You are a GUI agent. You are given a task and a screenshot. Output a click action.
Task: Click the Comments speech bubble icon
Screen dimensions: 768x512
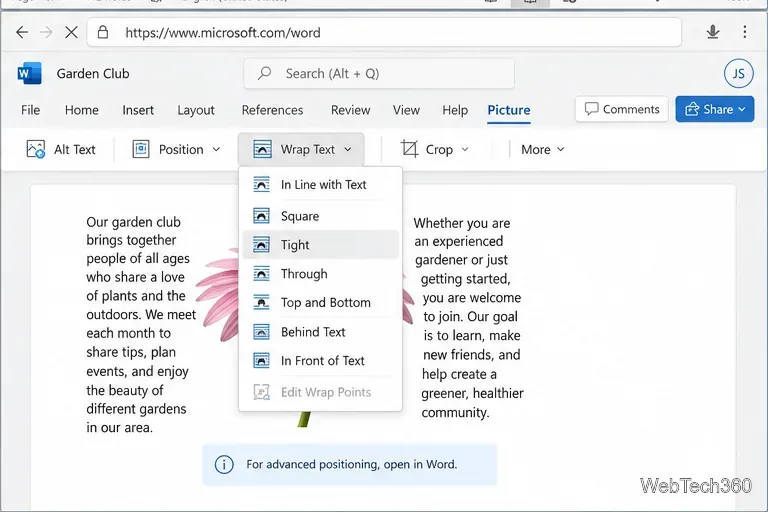[x=592, y=109]
